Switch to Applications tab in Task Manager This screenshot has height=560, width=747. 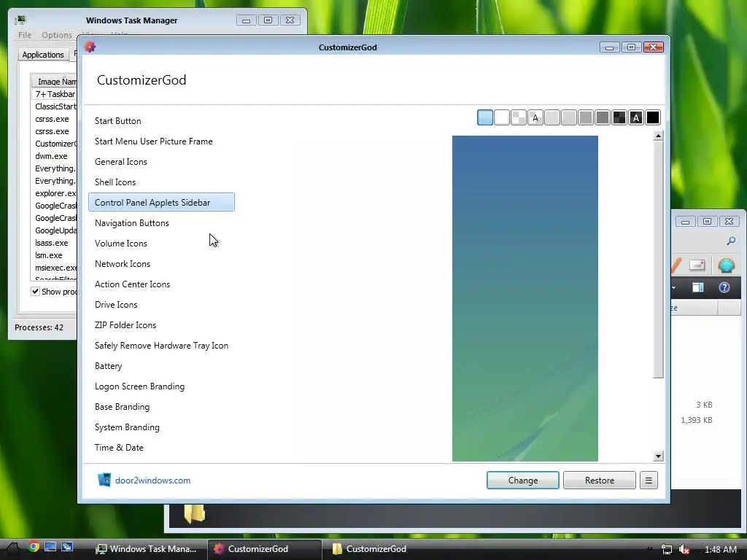[x=43, y=55]
